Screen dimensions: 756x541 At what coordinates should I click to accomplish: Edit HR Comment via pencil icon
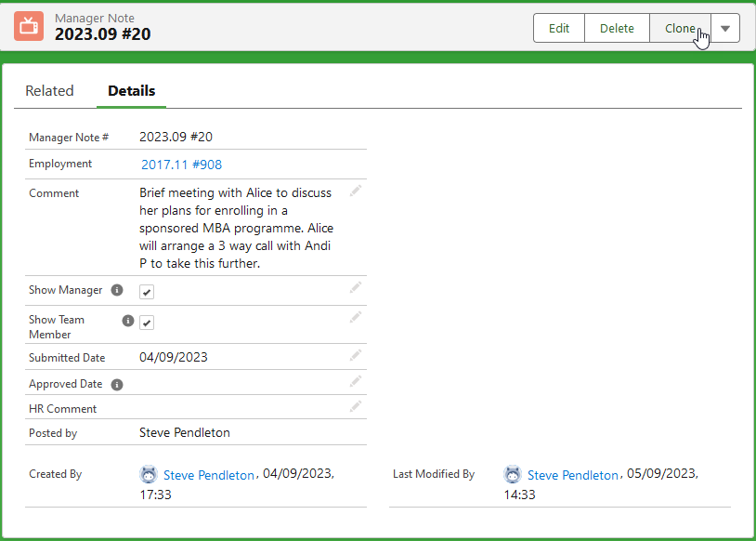355,406
